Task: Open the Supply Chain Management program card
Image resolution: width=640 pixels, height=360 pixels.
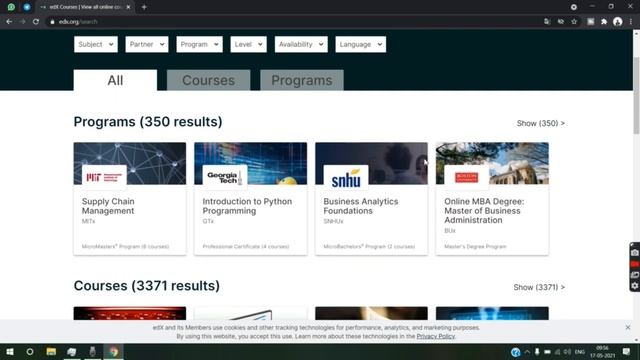Action: coord(130,199)
